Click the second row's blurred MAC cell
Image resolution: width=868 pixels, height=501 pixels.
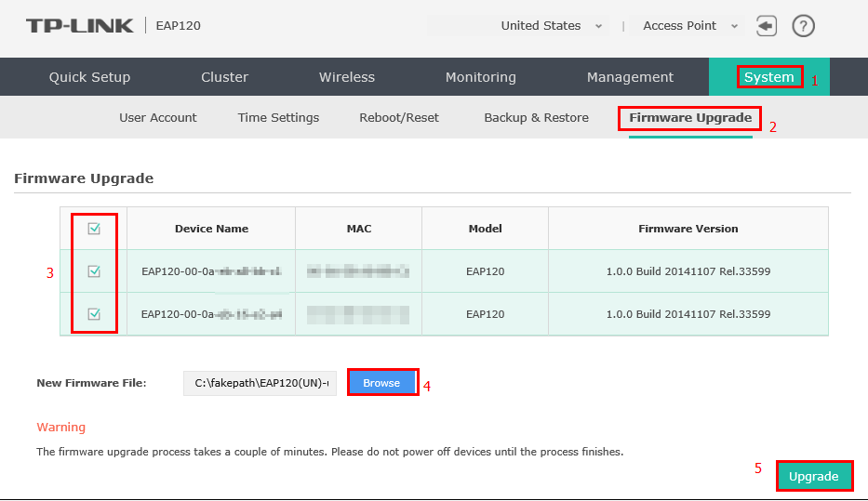point(358,315)
